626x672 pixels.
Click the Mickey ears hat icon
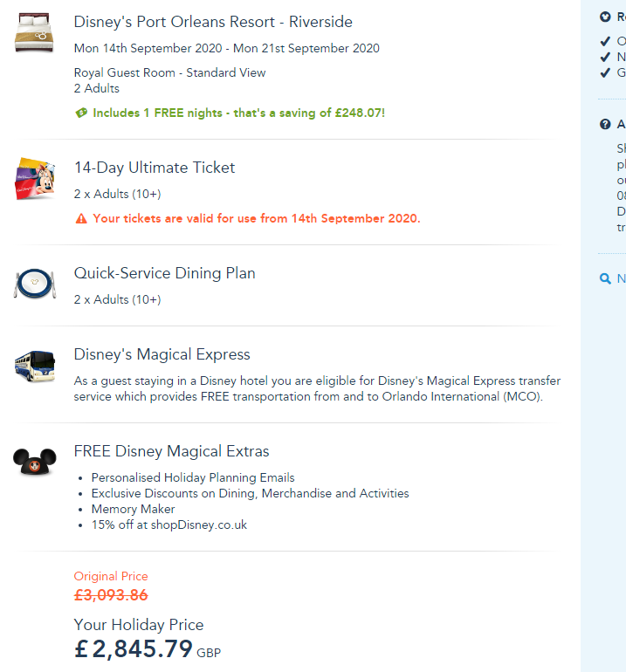pos(35,462)
